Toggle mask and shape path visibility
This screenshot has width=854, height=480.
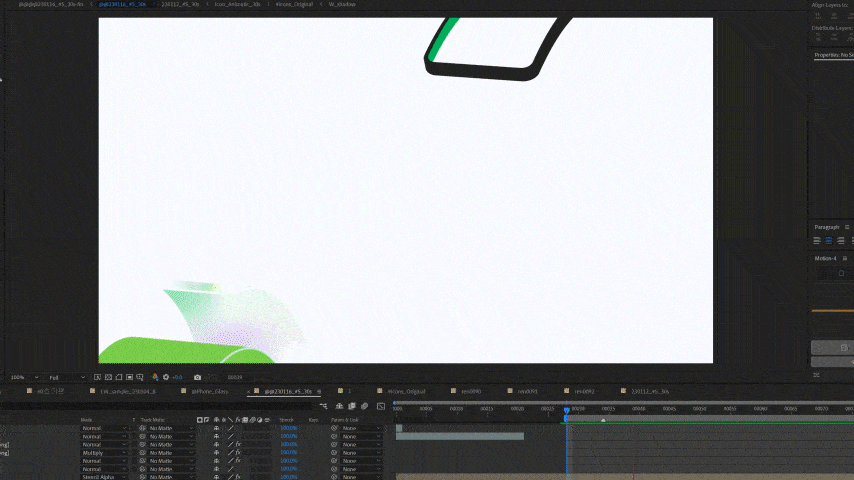pyautogui.click(x=119, y=377)
